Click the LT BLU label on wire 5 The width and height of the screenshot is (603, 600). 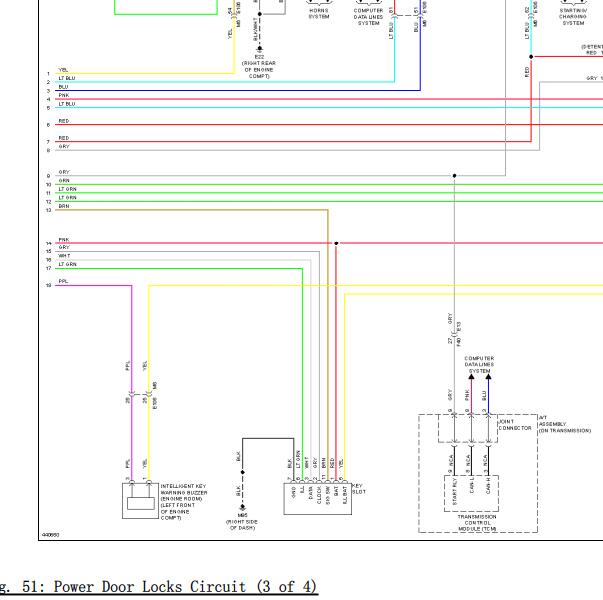tap(67, 104)
